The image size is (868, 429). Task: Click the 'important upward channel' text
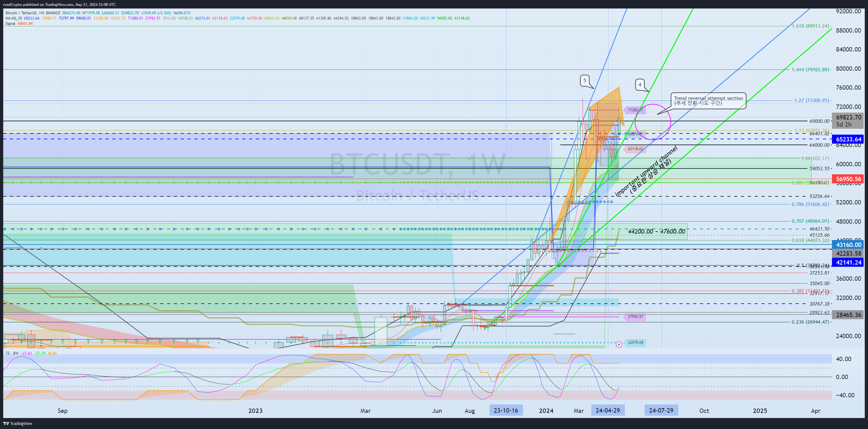click(646, 171)
